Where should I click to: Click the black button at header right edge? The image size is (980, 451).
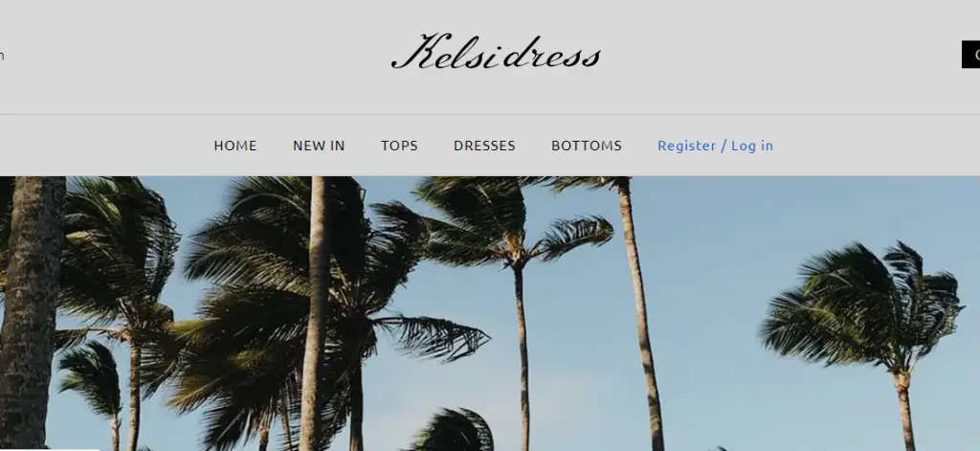tap(970, 55)
